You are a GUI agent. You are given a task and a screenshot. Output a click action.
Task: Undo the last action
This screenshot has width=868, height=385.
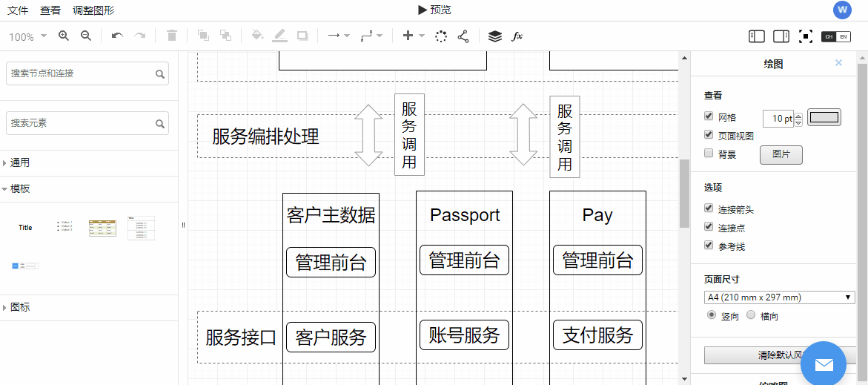(117, 36)
